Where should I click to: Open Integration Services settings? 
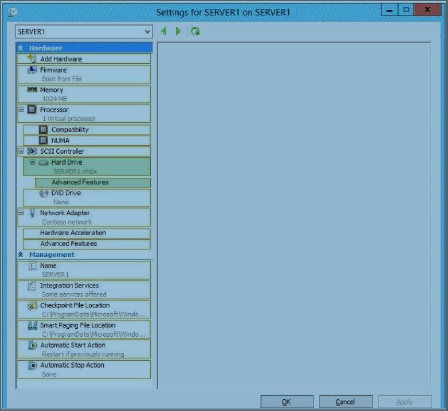84,290
